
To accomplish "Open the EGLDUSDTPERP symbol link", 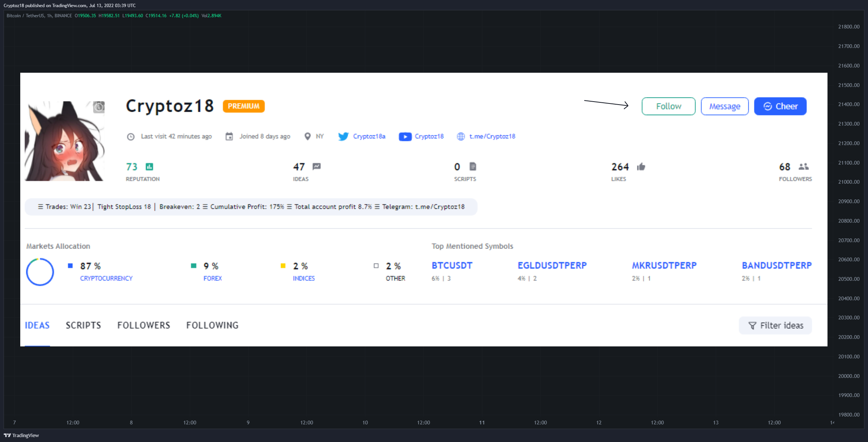I will 552,265.
